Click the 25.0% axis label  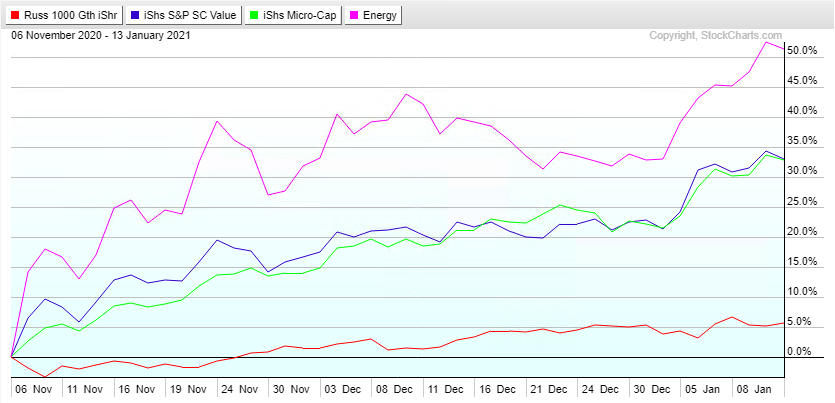pos(803,202)
